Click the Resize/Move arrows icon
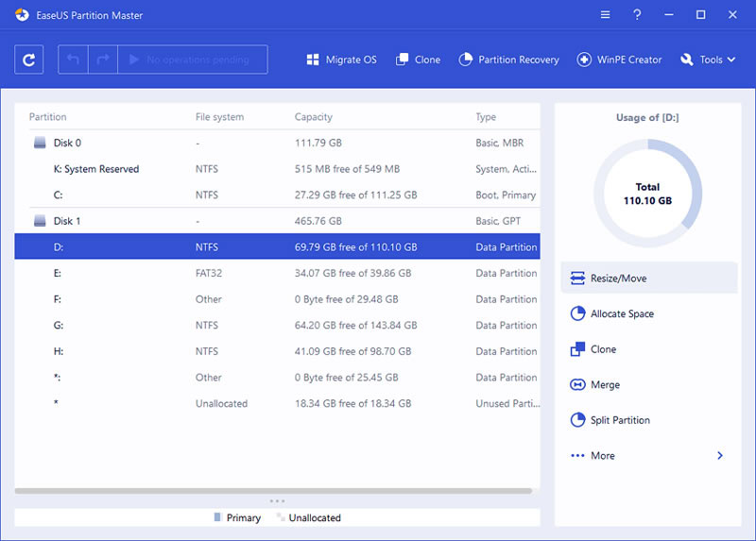 tap(577, 278)
